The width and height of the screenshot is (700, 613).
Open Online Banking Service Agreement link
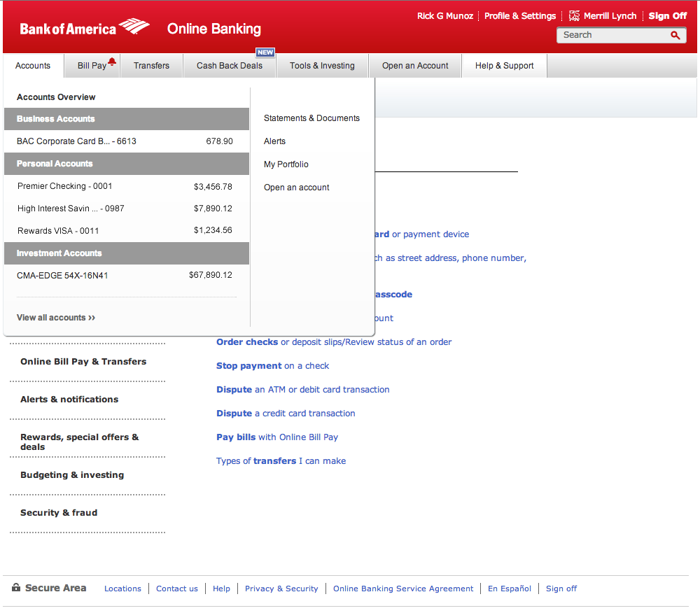(403, 589)
